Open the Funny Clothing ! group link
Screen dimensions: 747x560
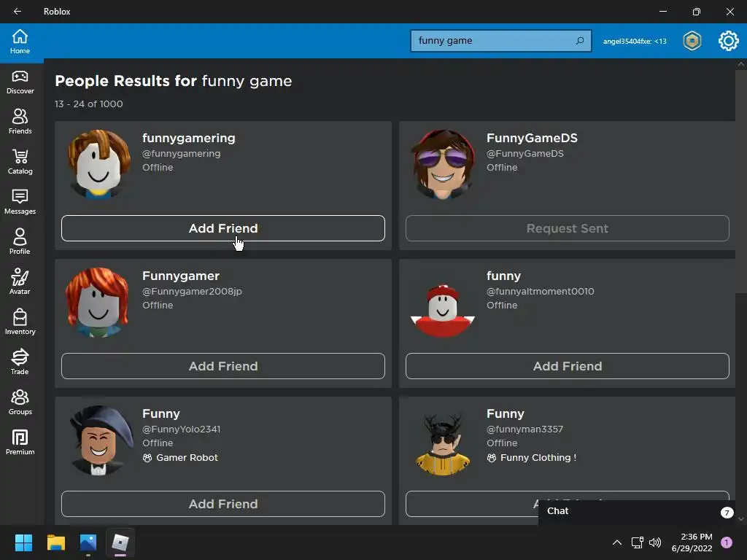pos(538,458)
